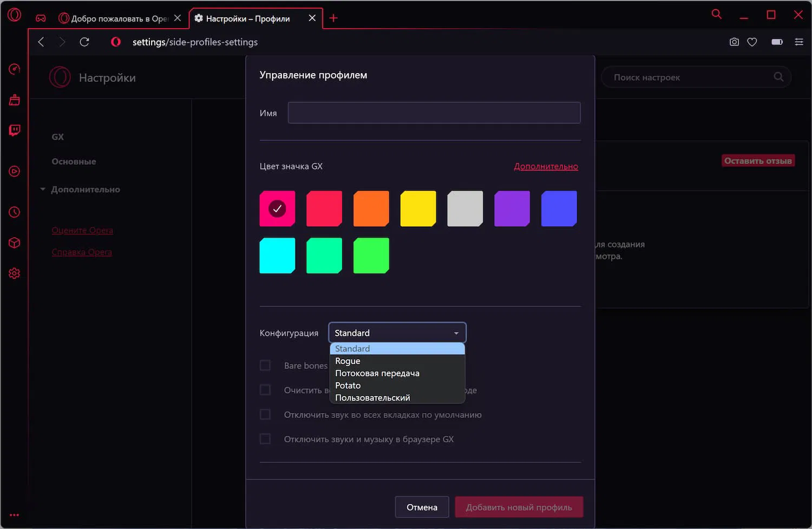Screen dimensions: 812x529
Task: Open the Справка Opera link
Action: click(82, 252)
